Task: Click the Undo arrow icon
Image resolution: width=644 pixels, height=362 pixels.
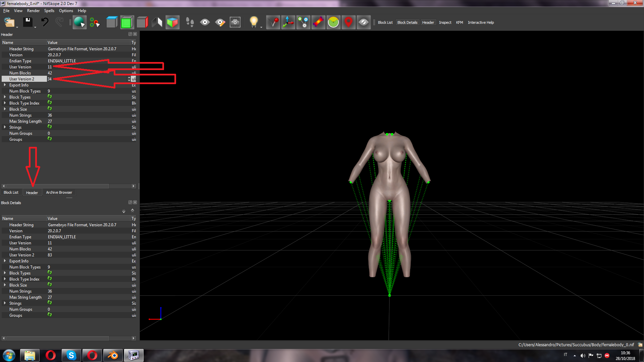Action: click(x=45, y=22)
